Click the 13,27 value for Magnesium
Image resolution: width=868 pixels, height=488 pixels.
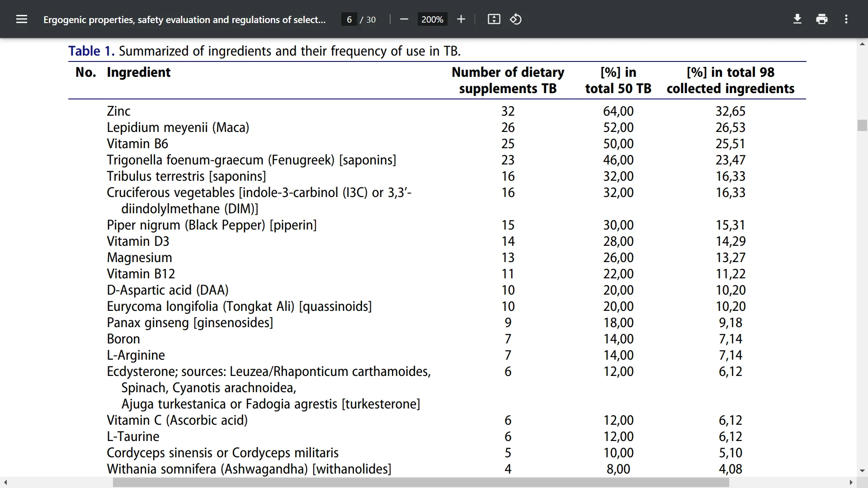coord(731,258)
